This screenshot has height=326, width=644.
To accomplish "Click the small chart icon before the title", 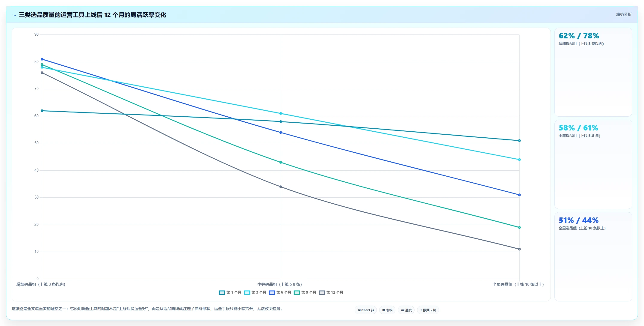I will coord(14,15).
